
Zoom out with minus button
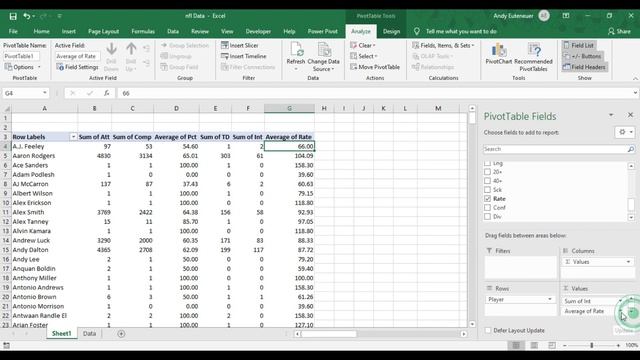point(565,345)
